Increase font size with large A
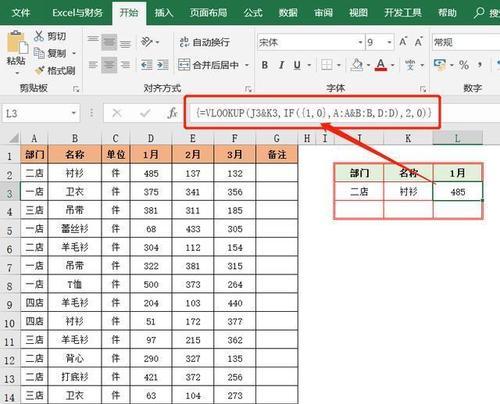The image size is (500, 404). (x=403, y=41)
